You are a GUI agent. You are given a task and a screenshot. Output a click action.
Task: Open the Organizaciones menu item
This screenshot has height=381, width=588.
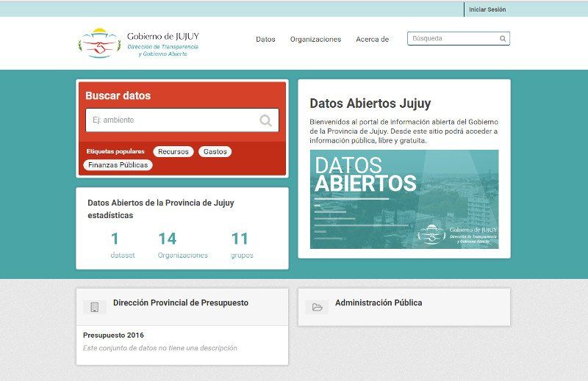315,39
